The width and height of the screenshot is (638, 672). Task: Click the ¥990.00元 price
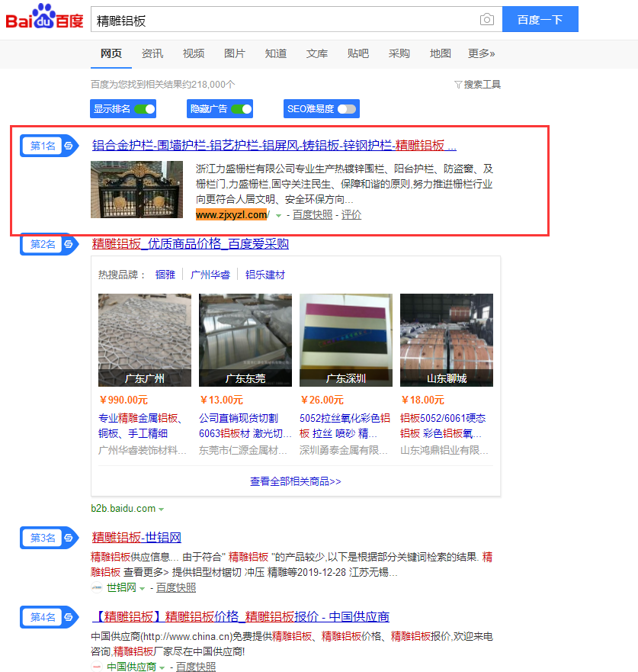(123, 400)
